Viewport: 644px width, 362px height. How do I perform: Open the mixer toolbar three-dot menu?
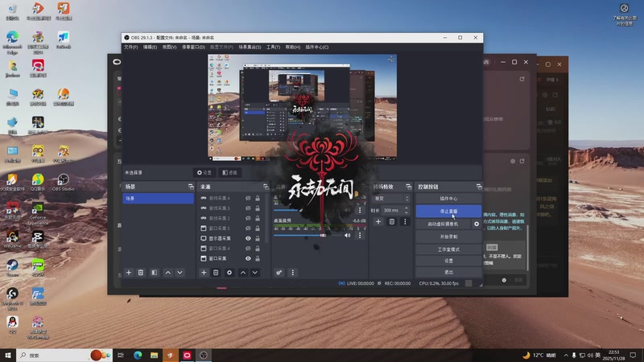tap(292, 273)
